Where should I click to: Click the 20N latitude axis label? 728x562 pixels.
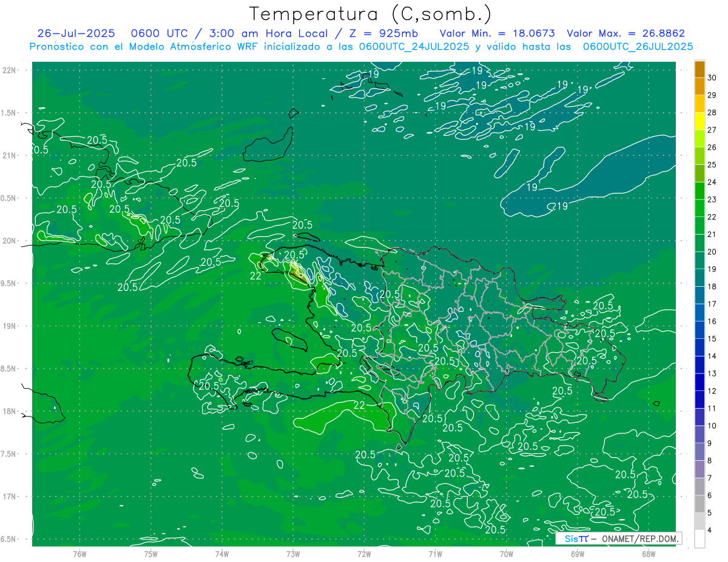coord(10,241)
